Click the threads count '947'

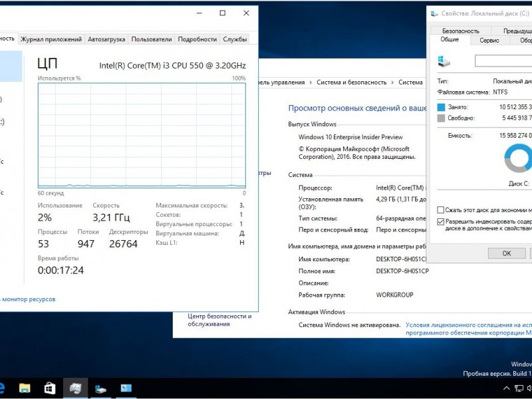point(86,244)
